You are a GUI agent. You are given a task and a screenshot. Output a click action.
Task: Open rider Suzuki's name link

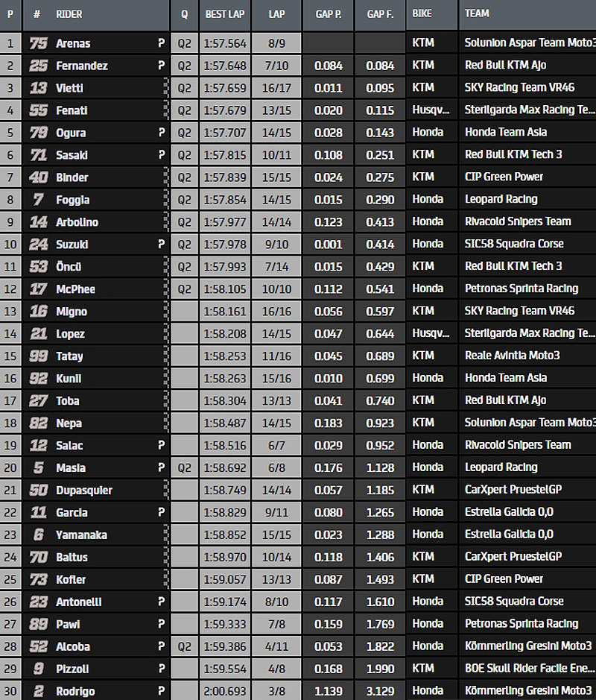click(x=72, y=245)
